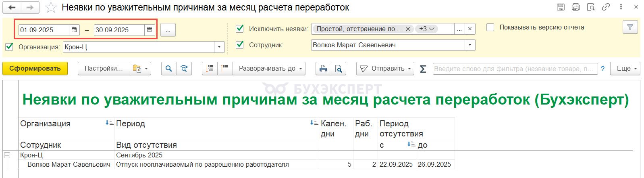This screenshot has height=178, width=644.
Task: Sort by Период column sort icon
Action: tap(314, 123)
